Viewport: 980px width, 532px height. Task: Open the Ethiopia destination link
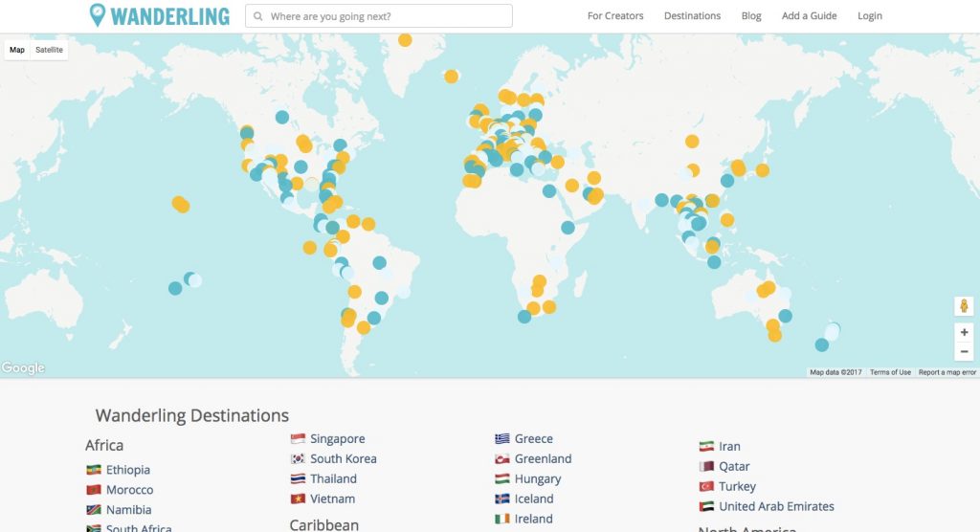click(128, 470)
